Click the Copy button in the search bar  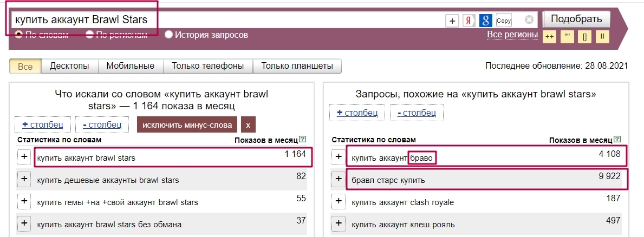[504, 21]
